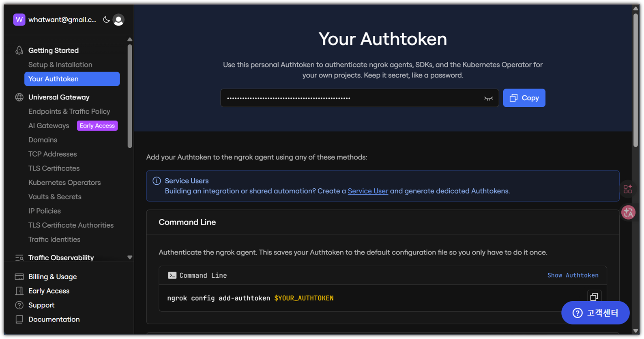644x339 pixels.
Task: Click main page scroll up arrow
Action: point(636,8)
